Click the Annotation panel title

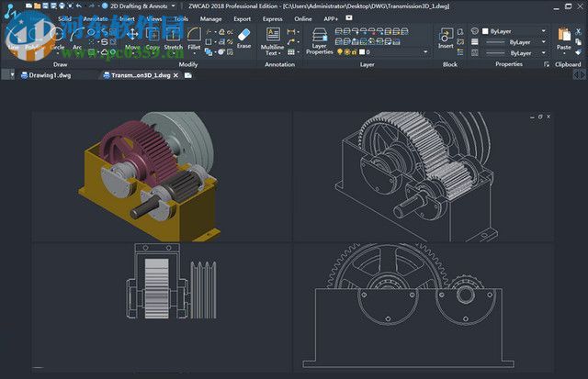coord(279,64)
